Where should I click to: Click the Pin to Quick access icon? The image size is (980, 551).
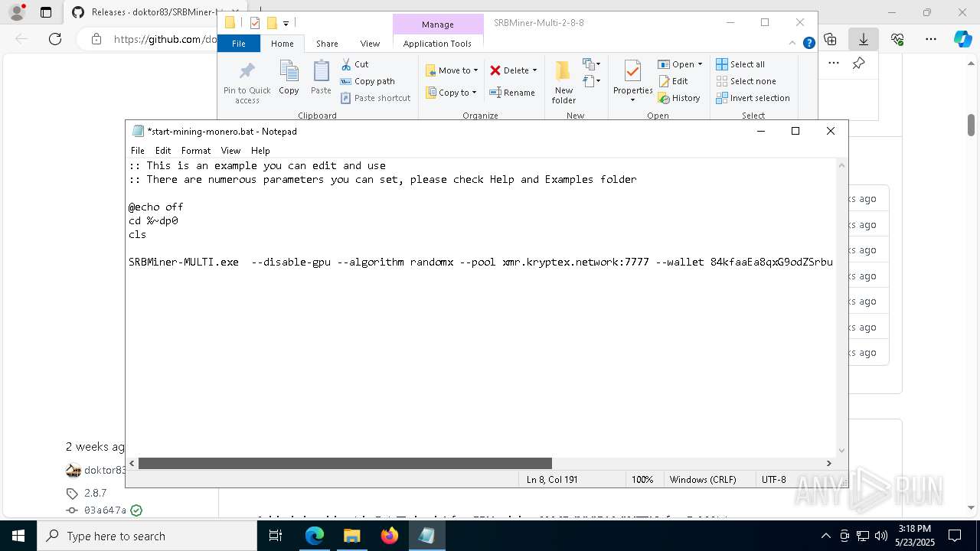247,83
